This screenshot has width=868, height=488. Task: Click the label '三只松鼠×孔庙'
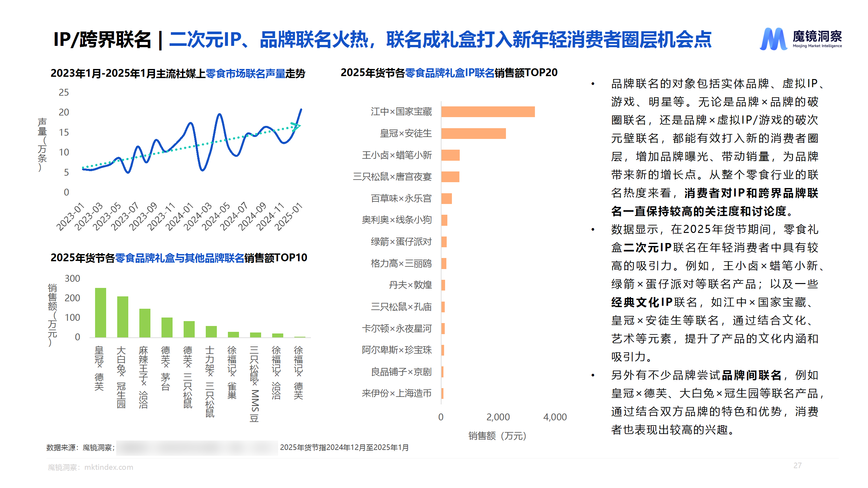coord(401,306)
